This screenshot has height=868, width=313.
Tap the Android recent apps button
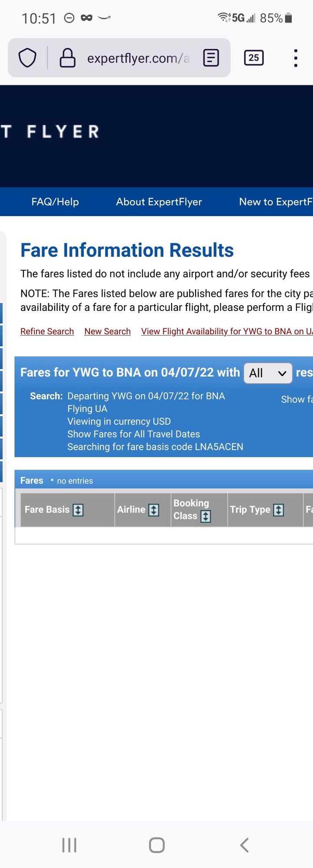tap(69, 845)
